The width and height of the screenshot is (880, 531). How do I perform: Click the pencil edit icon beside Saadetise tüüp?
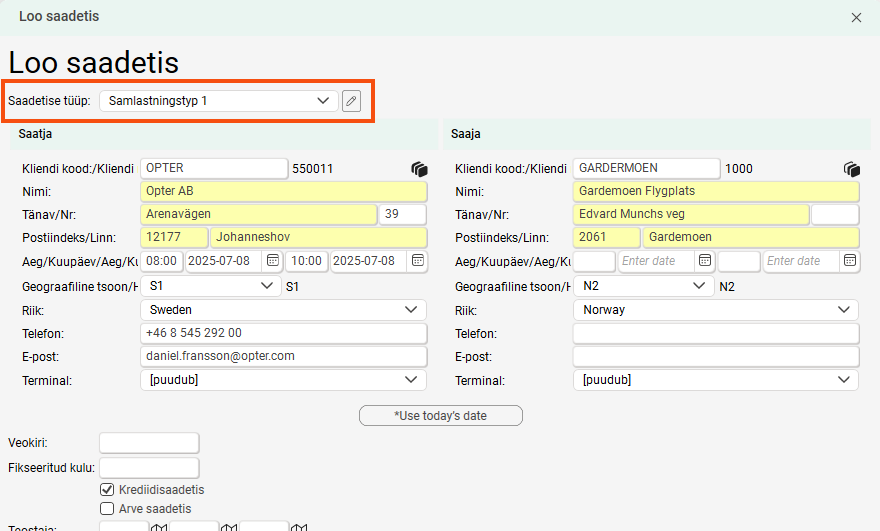(351, 101)
